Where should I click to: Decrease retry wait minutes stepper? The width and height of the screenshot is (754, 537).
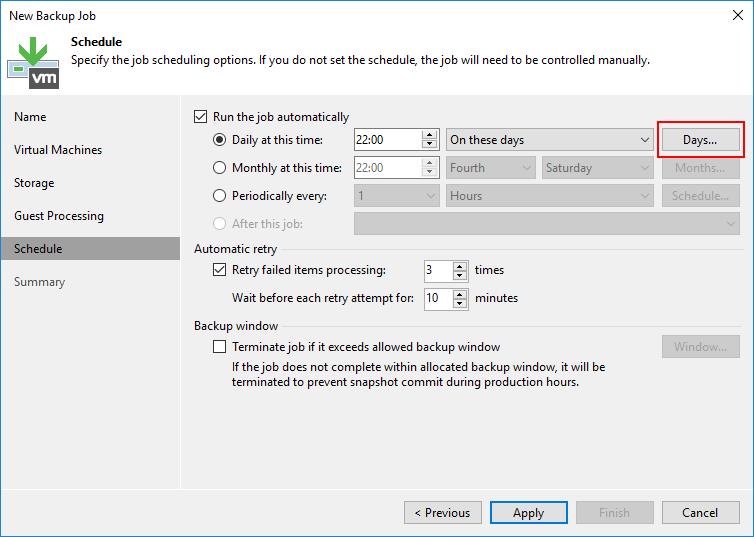460,303
